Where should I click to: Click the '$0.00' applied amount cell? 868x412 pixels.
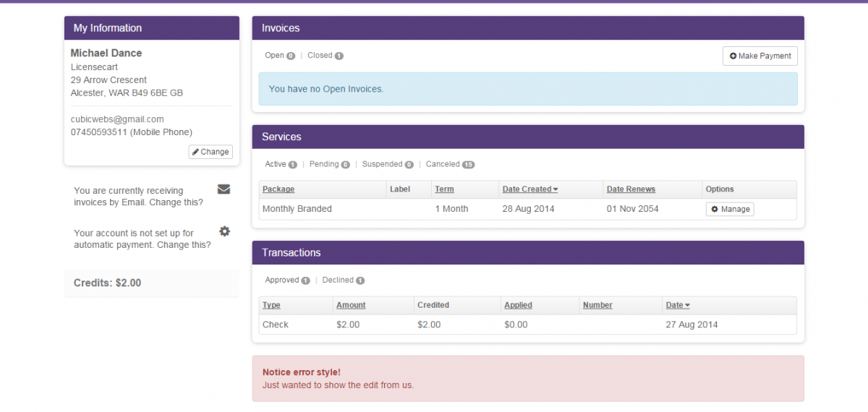pos(516,325)
